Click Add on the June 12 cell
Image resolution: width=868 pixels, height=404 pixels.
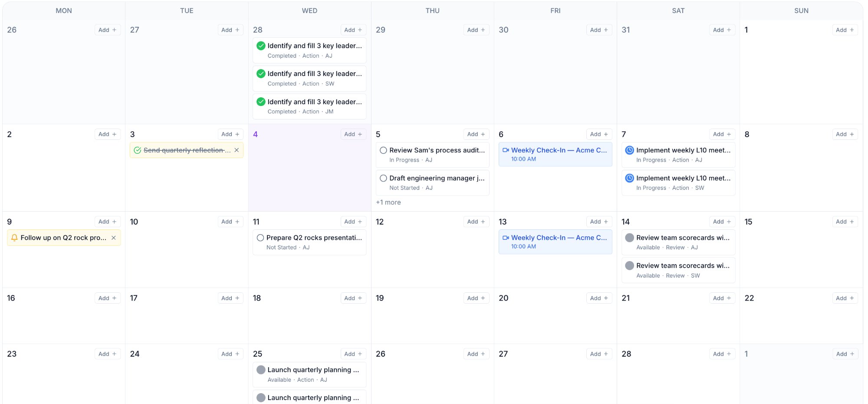tap(476, 222)
